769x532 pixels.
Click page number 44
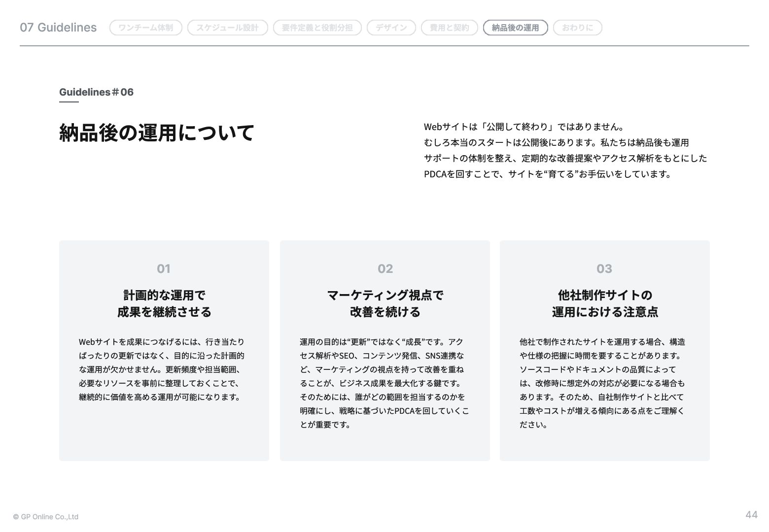point(751,515)
